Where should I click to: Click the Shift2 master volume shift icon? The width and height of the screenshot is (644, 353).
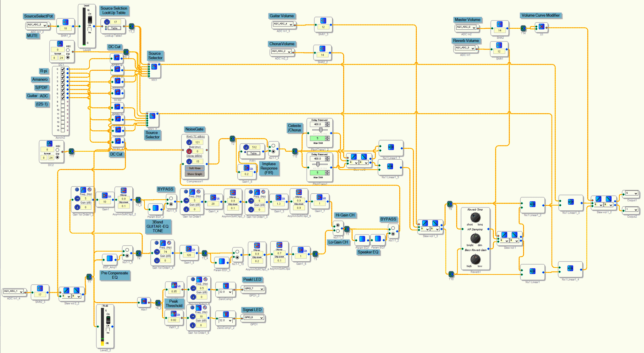point(499,24)
